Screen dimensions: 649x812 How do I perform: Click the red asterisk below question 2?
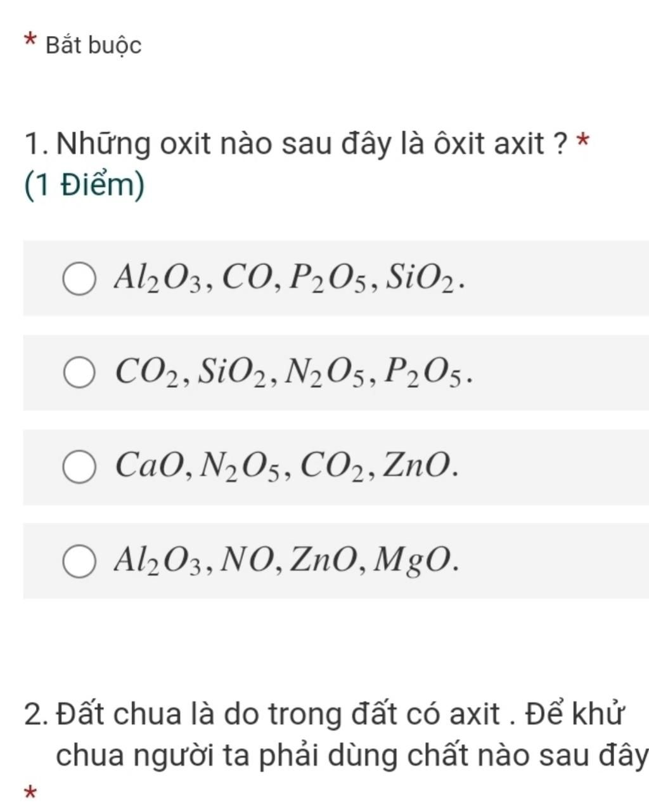pyautogui.click(x=29, y=792)
